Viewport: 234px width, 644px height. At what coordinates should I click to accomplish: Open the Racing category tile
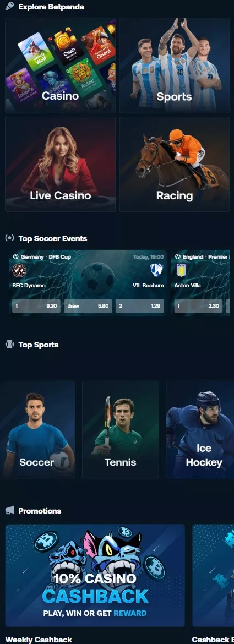(x=175, y=164)
